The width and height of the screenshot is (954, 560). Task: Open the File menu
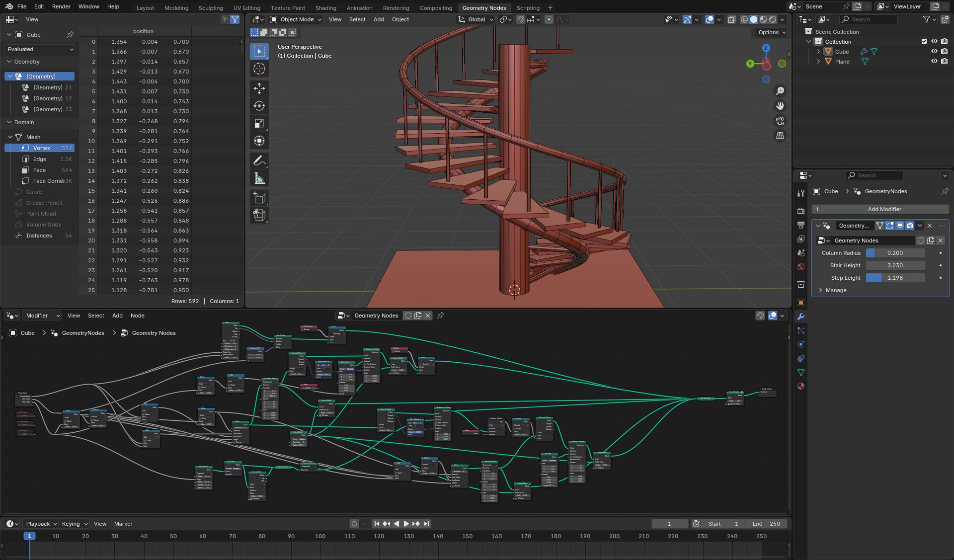point(22,6)
